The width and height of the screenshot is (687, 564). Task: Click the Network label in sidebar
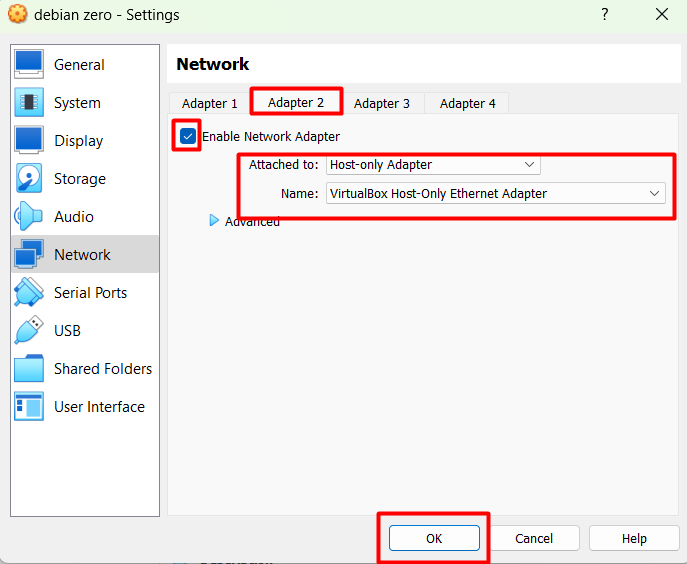click(x=82, y=255)
